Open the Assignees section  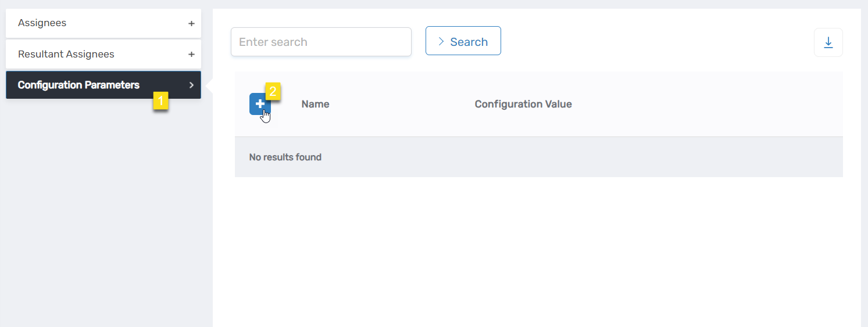42,23
